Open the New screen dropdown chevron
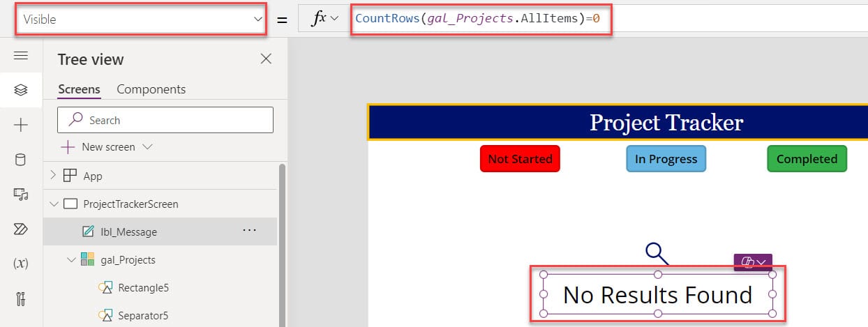 click(147, 147)
